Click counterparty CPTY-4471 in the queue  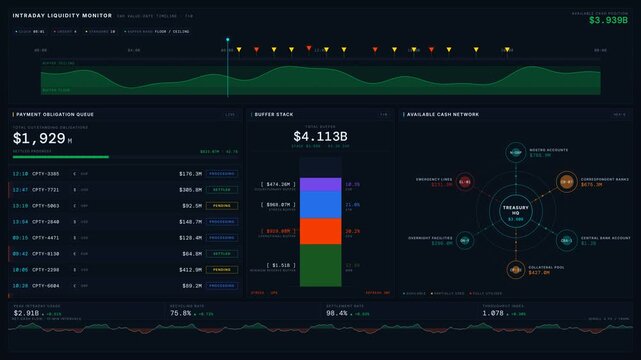[x=45, y=237]
